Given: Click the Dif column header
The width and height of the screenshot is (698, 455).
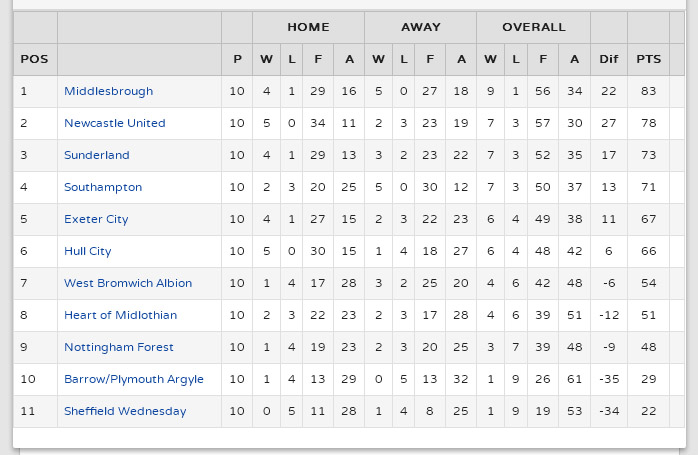Looking at the screenshot, I should point(609,59).
